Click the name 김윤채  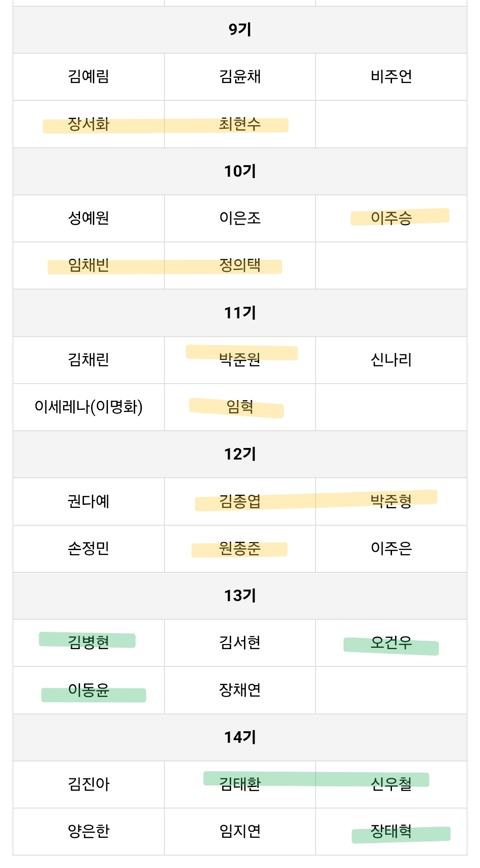click(x=240, y=76)
